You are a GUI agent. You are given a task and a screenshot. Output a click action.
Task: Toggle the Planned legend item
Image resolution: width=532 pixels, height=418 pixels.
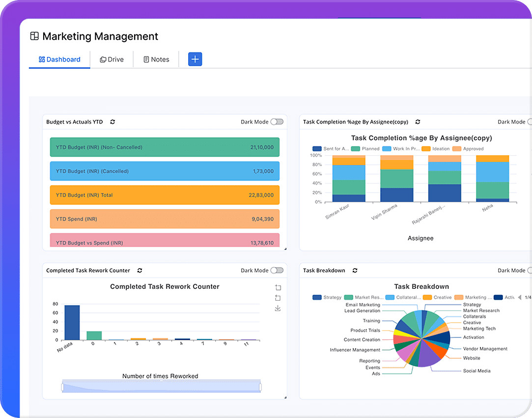365,149
